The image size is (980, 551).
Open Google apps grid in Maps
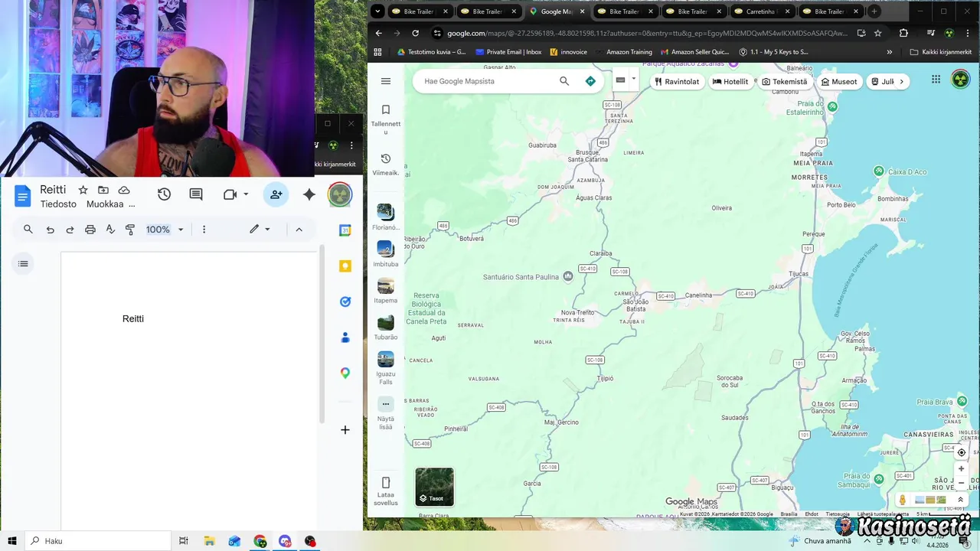pyautogui.click(x=936, y=80)
